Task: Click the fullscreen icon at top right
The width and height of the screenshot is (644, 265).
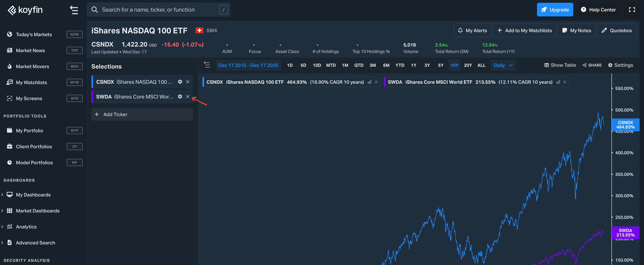Action: tap(632, 10)
